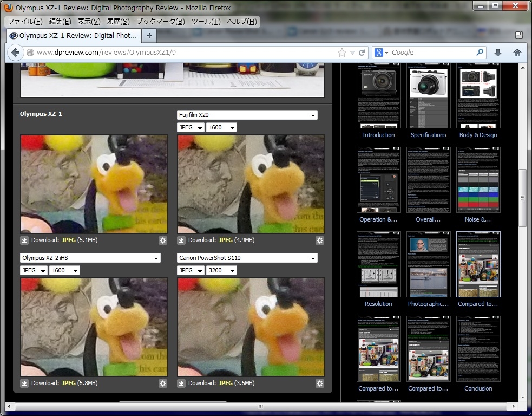Reload the page with the refresh icon

coord(362,53)
